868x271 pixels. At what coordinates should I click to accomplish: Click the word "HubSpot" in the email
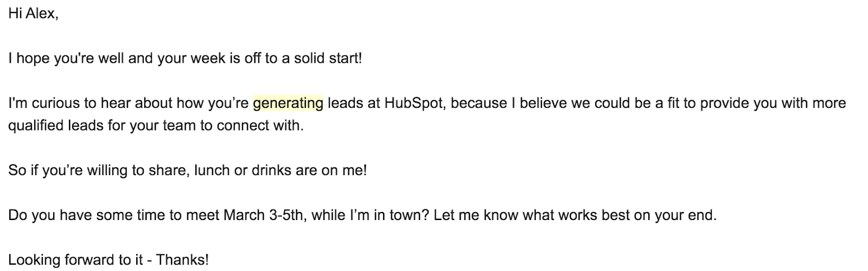[x=414, y=103]
